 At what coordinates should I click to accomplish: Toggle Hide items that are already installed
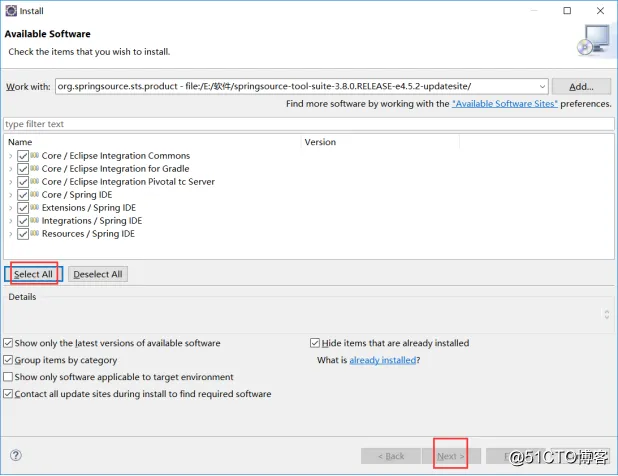[315, 343]
